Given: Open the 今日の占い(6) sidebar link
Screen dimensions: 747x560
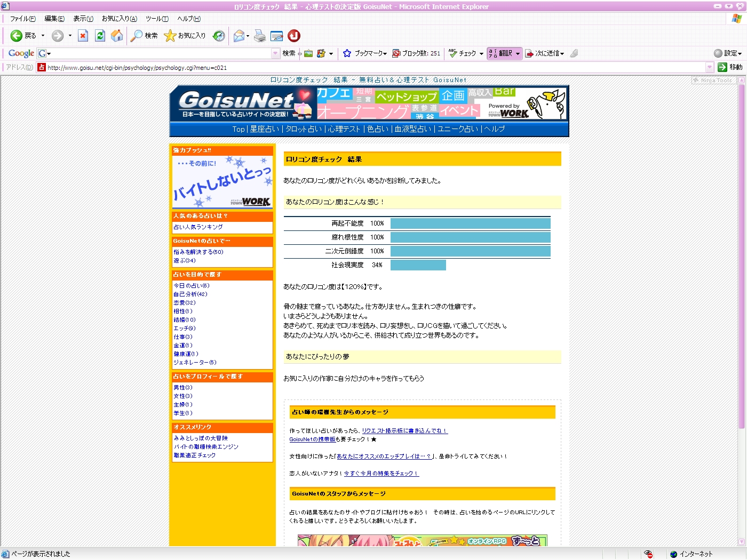Looking at the screenshot, I should pos(192,286).
